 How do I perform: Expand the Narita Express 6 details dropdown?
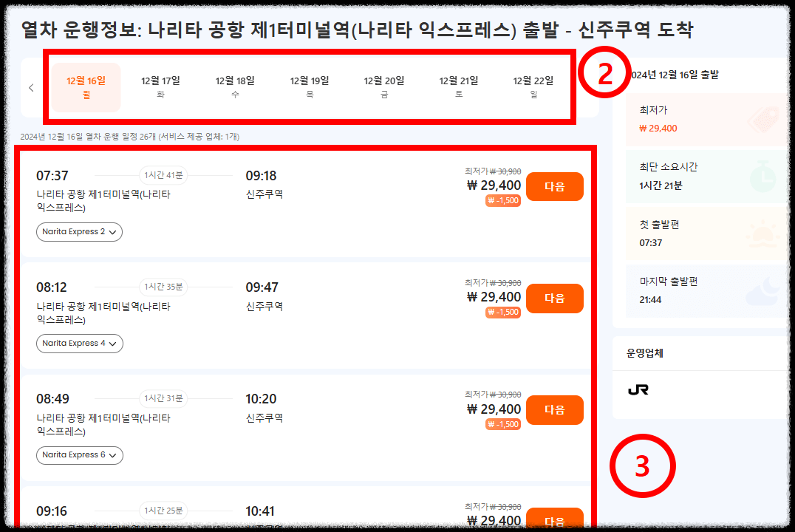click(x=79, y=455)
